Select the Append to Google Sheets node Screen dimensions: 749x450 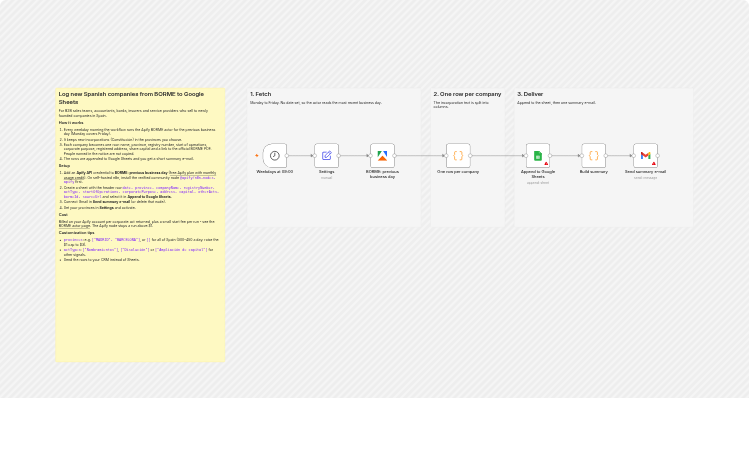coord(538,156)
